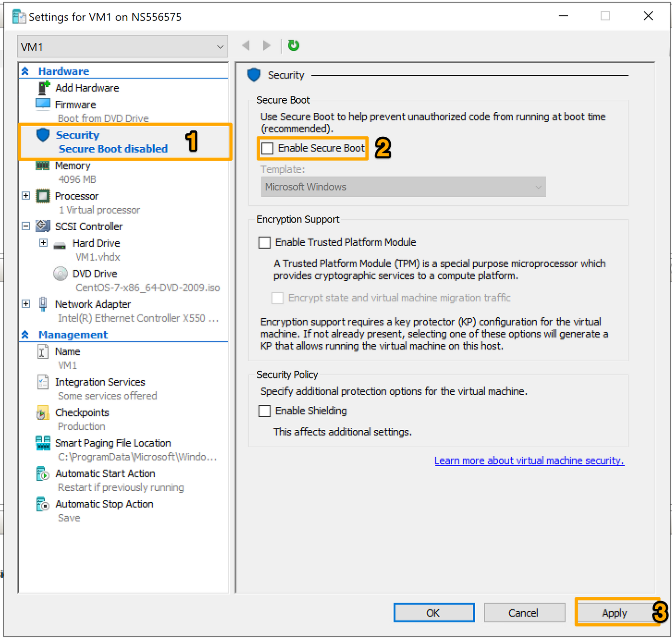Enable Shielding for the virtual machine

click(264, 411)
